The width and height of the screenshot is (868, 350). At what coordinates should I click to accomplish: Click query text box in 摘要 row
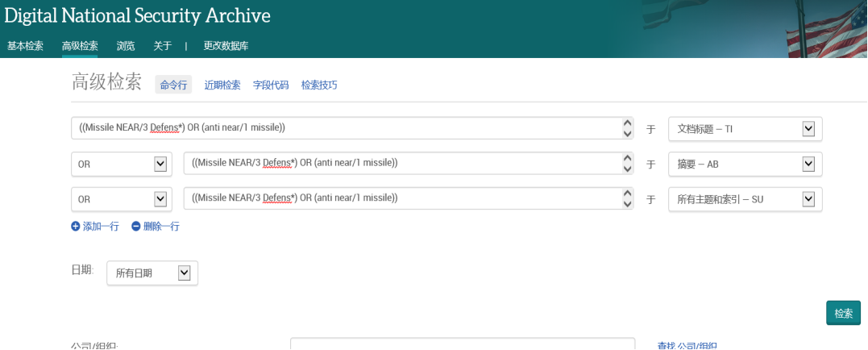coord(409,164)
